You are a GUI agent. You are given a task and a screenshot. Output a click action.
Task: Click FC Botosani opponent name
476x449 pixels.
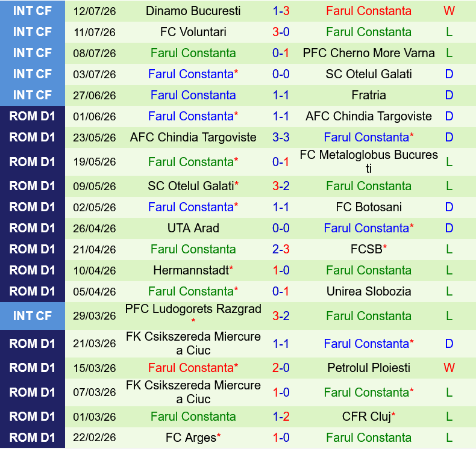click(369, 207)
